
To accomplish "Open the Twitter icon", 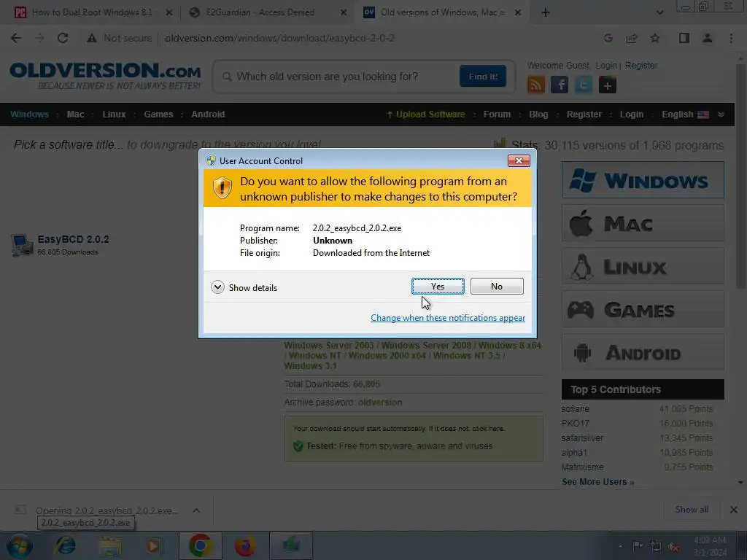I will pyautogui.click(x=583, y=85).
